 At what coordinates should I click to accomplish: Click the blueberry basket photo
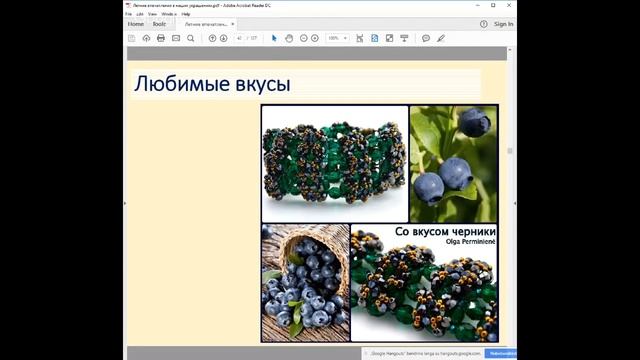(x=306, y=282)
